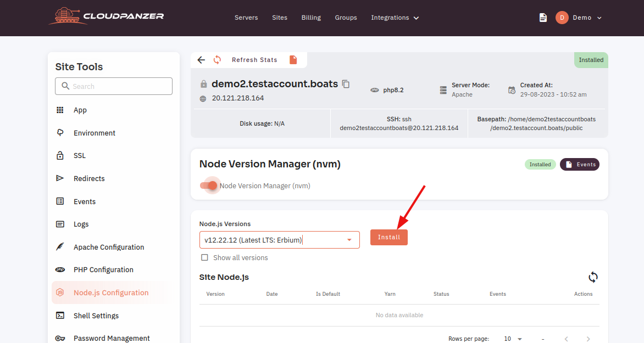The image size is (644, 343).
Task: Go to the next table page
Action: [588, 339]
